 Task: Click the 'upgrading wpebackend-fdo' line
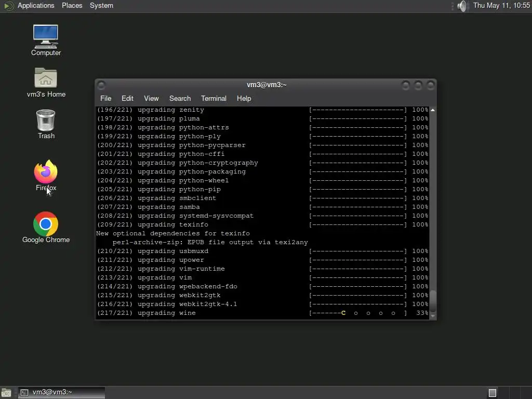pos(262,286)
